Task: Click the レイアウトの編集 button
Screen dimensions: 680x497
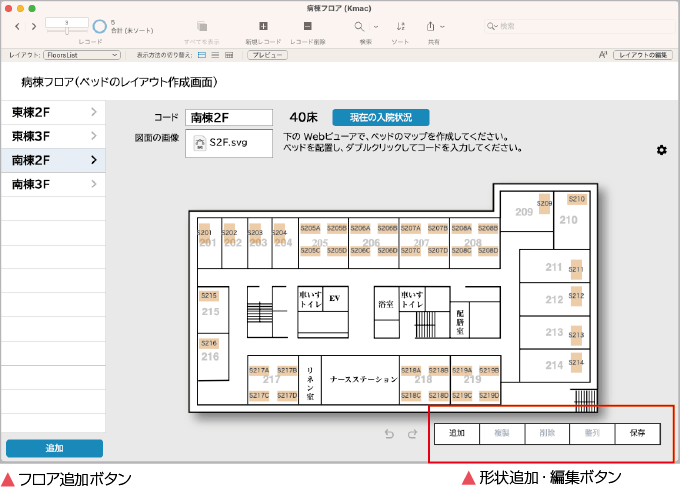Action: (643, 55)
